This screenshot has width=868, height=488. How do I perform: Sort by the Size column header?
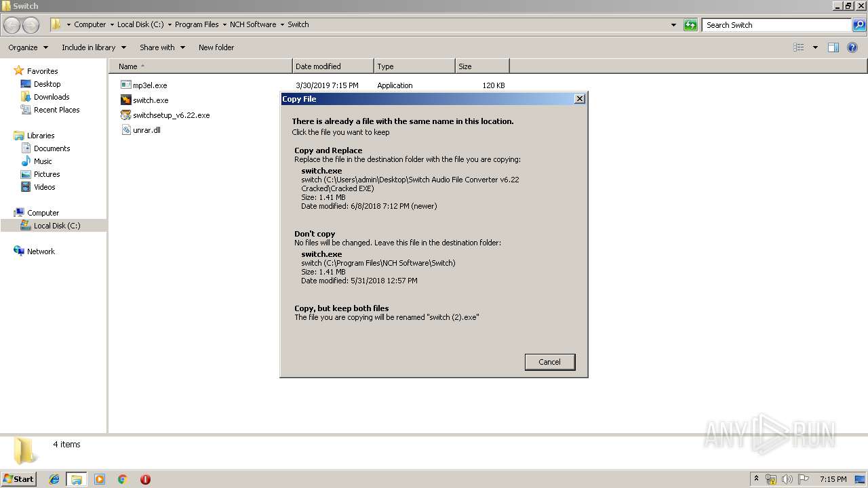(x=482, y=66)
